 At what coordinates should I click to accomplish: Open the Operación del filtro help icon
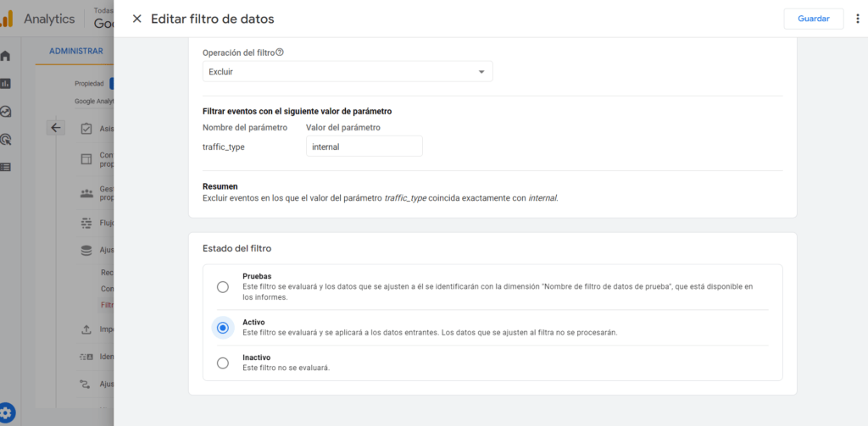coord(280,52)
